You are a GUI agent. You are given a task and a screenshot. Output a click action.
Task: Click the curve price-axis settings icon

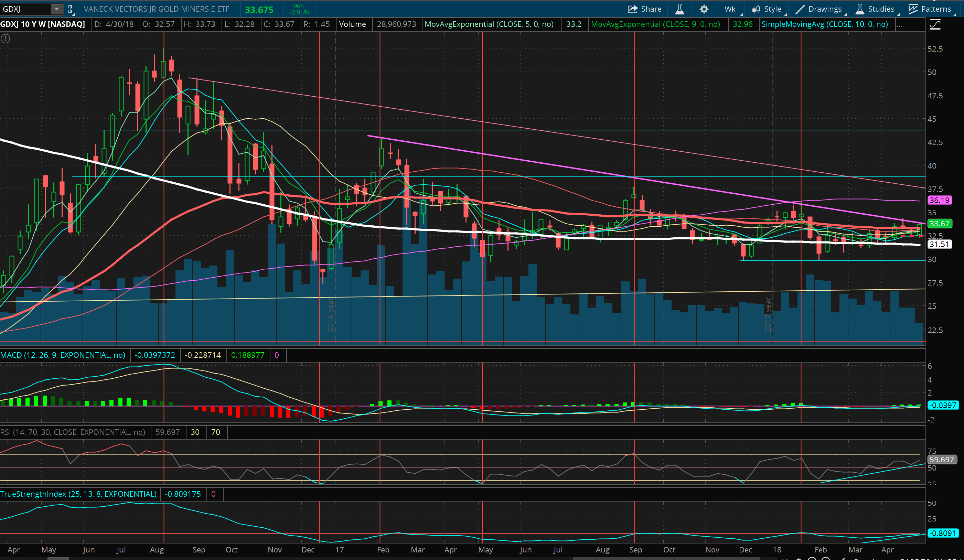click(x=935, y=25)
